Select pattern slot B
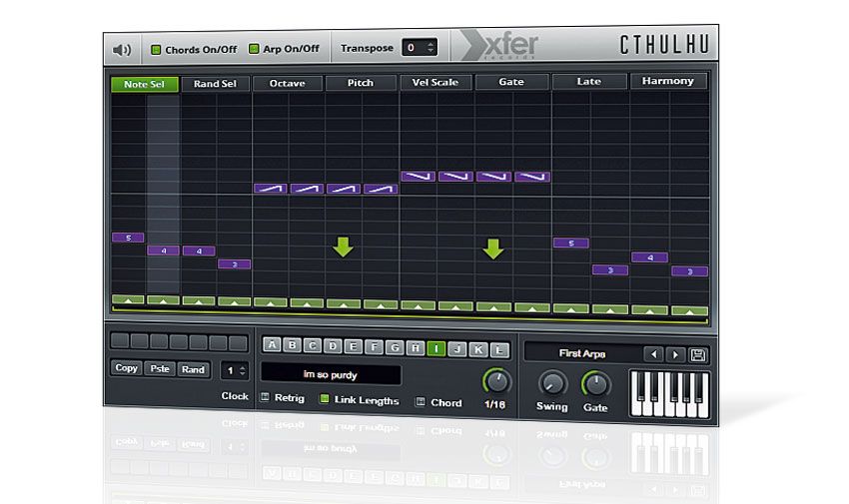The image size is (849, 504). coord(293,345)
